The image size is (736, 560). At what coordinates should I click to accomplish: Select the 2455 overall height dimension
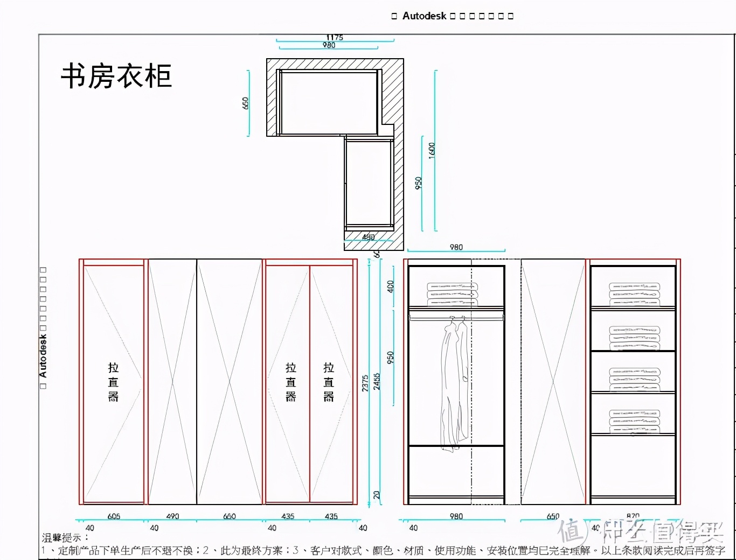pyautogui.click(x=377, y=381)
